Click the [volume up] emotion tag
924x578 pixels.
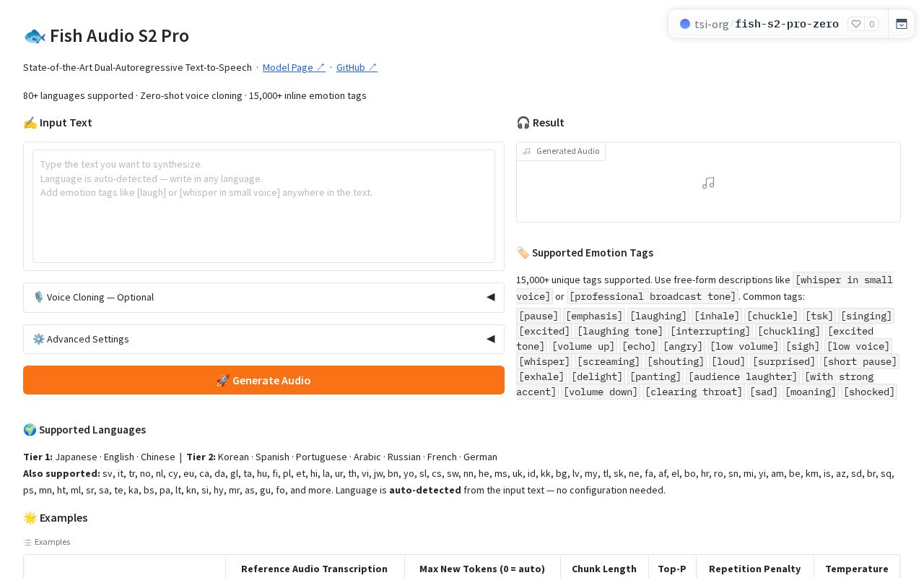click(x=583, y=346)
